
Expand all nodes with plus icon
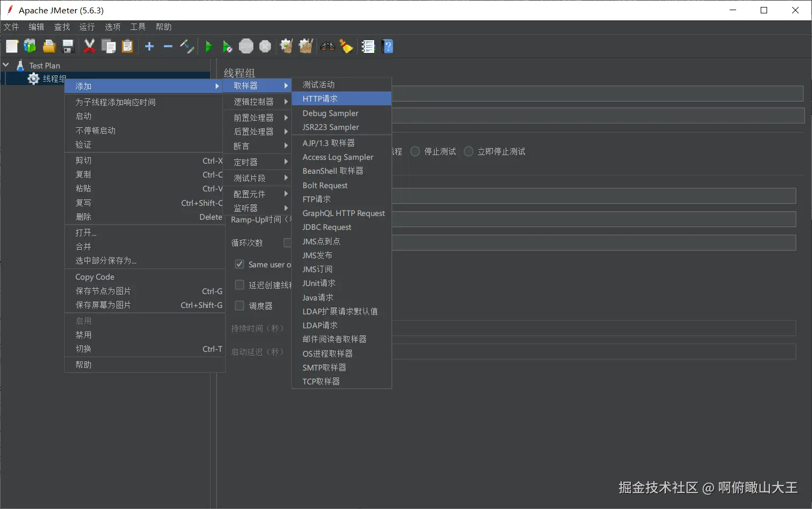tap(150, 47)
